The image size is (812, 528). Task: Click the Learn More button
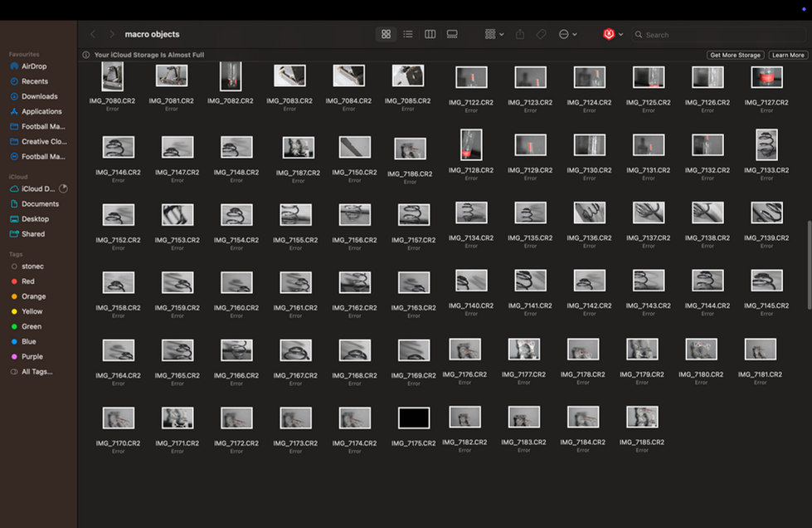click(x=788, y=55)
